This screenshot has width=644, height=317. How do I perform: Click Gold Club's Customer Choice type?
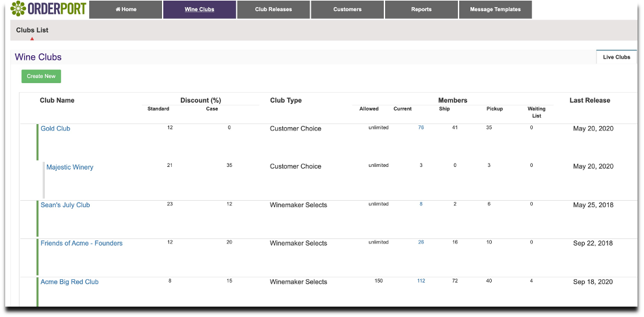(295, 129)
